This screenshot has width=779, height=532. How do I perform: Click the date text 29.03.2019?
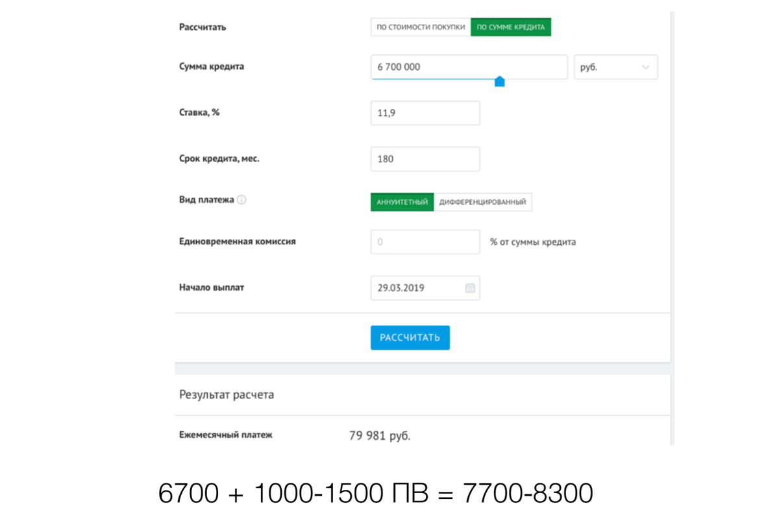[x=401, y=288]
